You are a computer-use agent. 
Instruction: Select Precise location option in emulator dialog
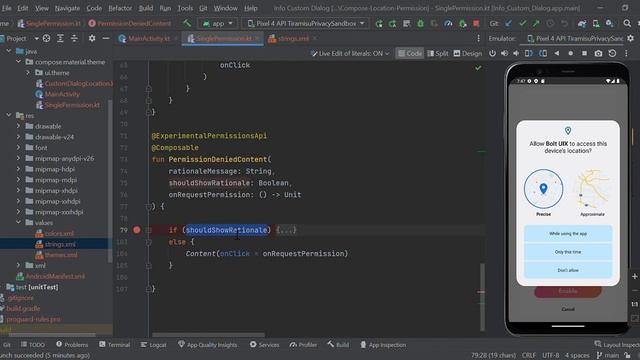543,193
